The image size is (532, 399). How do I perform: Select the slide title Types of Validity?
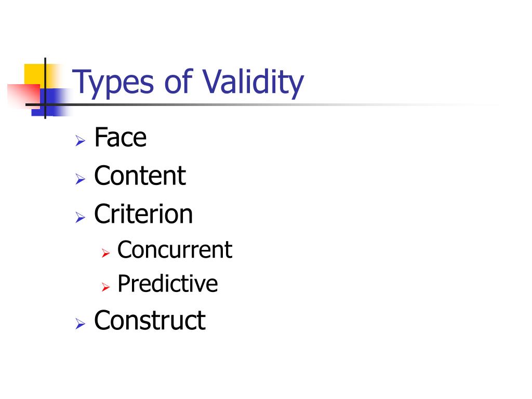pos(188,83)
